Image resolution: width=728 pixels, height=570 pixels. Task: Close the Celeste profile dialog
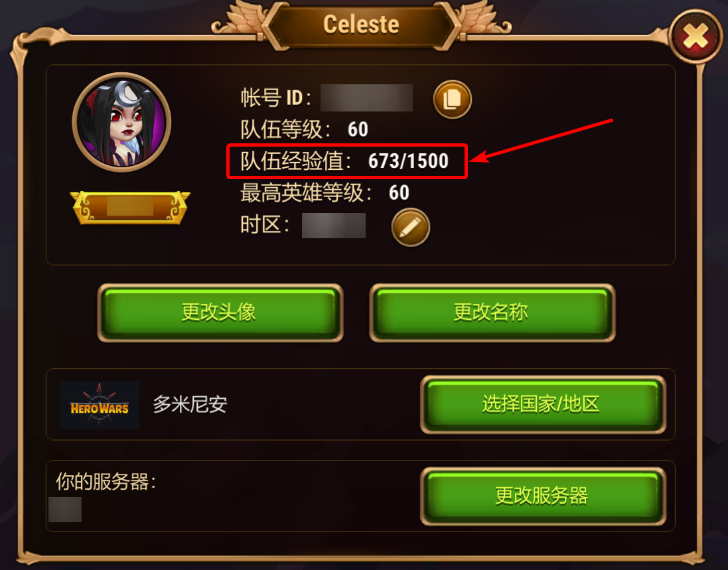click(x=695, y=36)
